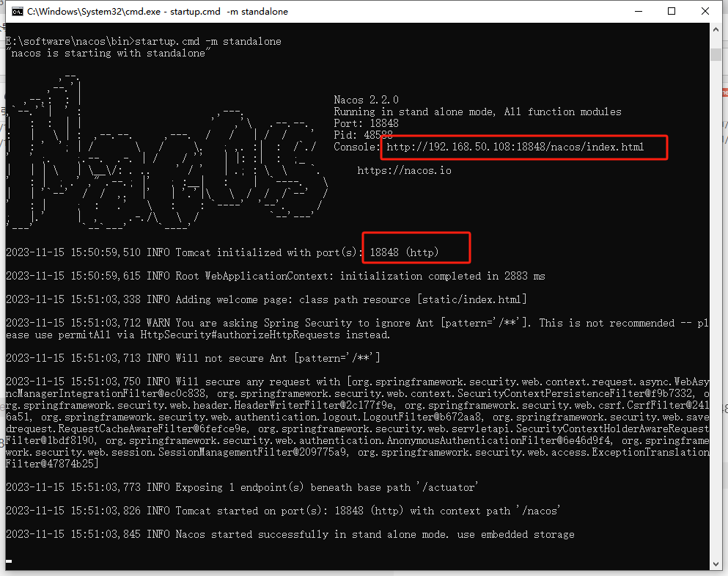Click the 'Filter@47874b25]' text
The image size is (728, 576).
coord(52,464)
